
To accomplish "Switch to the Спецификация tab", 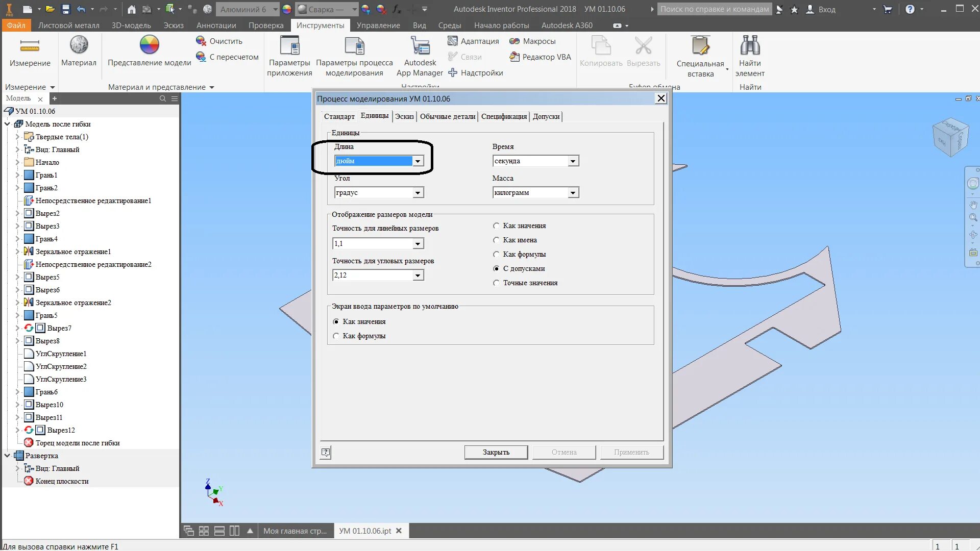I will point(504,116).
